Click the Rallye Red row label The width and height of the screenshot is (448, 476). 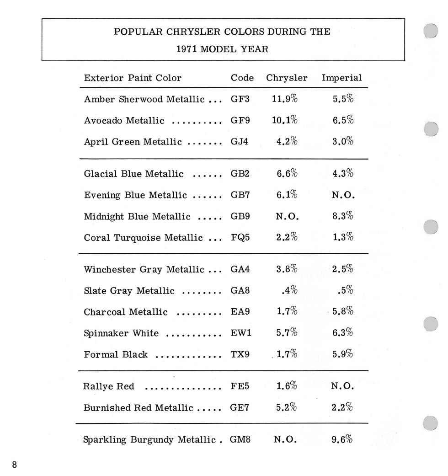(108, 386)
